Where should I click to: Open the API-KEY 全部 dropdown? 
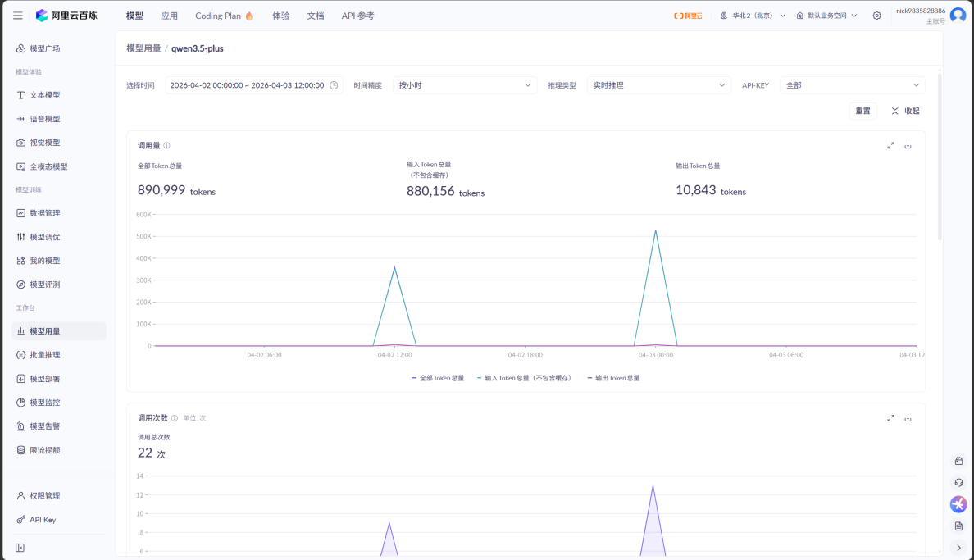(x=853, y=85)
